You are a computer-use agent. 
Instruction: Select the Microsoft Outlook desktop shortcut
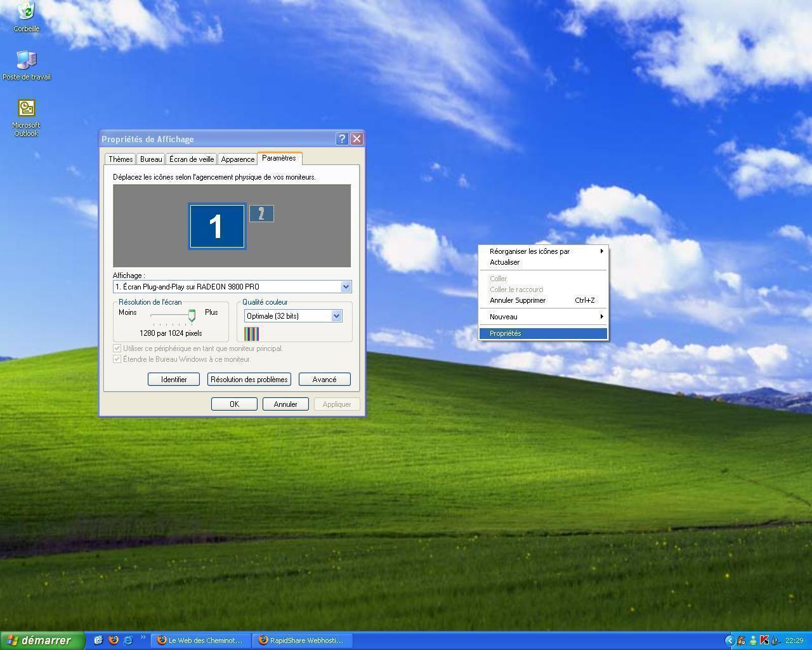(26, 109)
